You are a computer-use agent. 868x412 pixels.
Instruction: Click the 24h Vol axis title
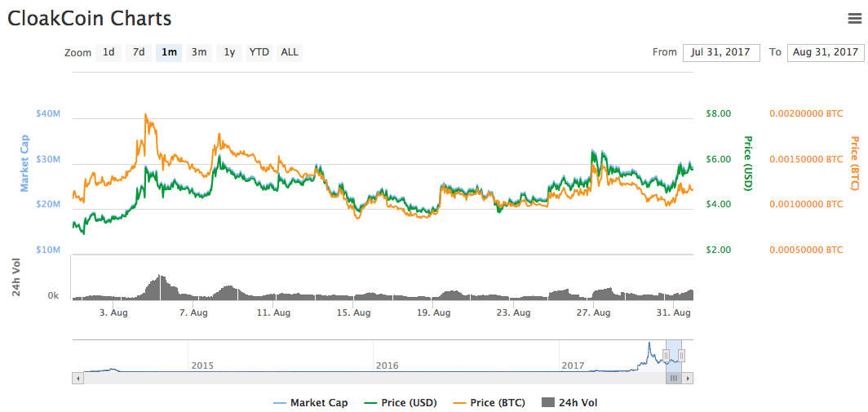click(16, 278)
